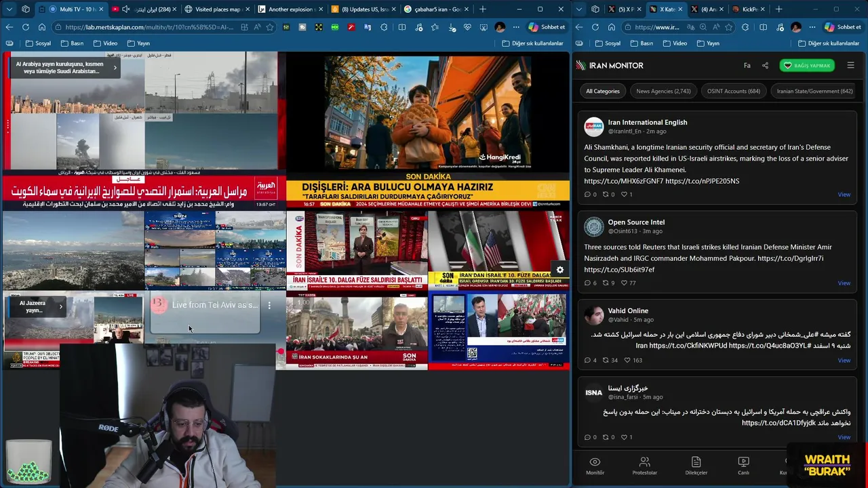Click Sohbet et button in right browser
The height and width of the screenshot is (488, 868).
click(842, 27)
